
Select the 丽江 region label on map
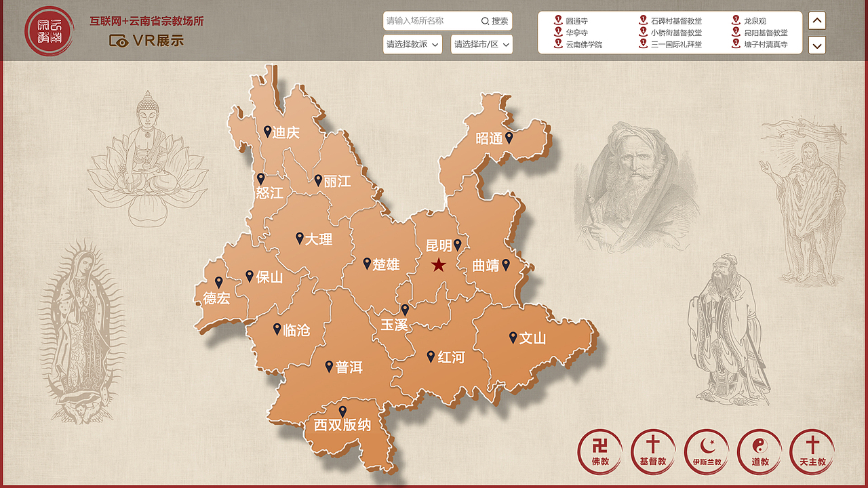[x=337, y=182]
